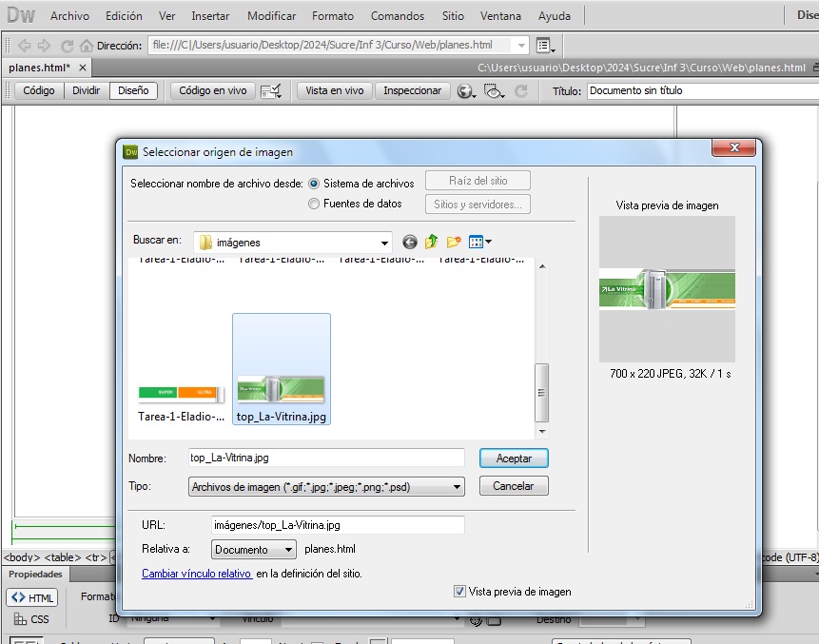The height and width of the screenshot is (644, 819).
Task: Open the Tipo file filter dropdown
Action: coord(457,487)
